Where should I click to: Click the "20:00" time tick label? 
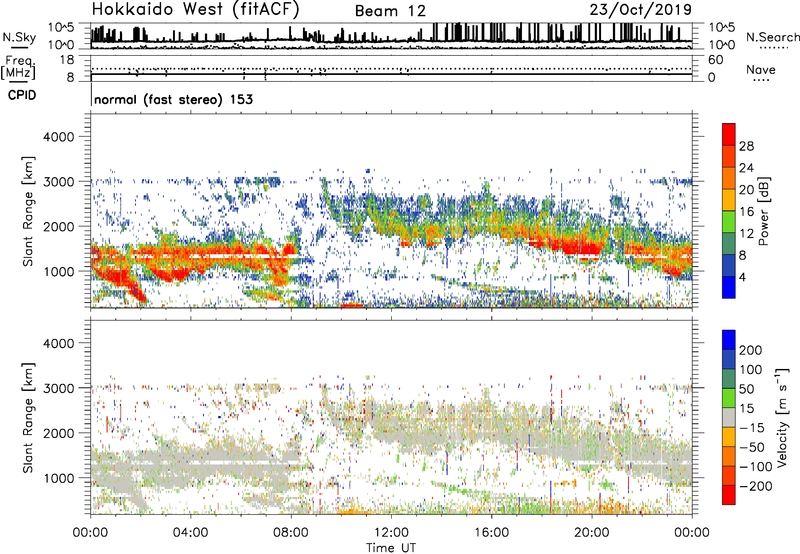592,533
